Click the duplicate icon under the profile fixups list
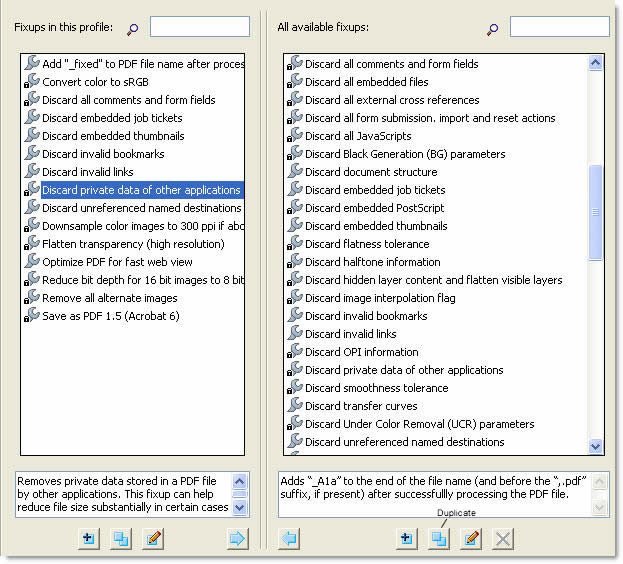The width and height of the screenshot is (623, 564). [120, 538]
